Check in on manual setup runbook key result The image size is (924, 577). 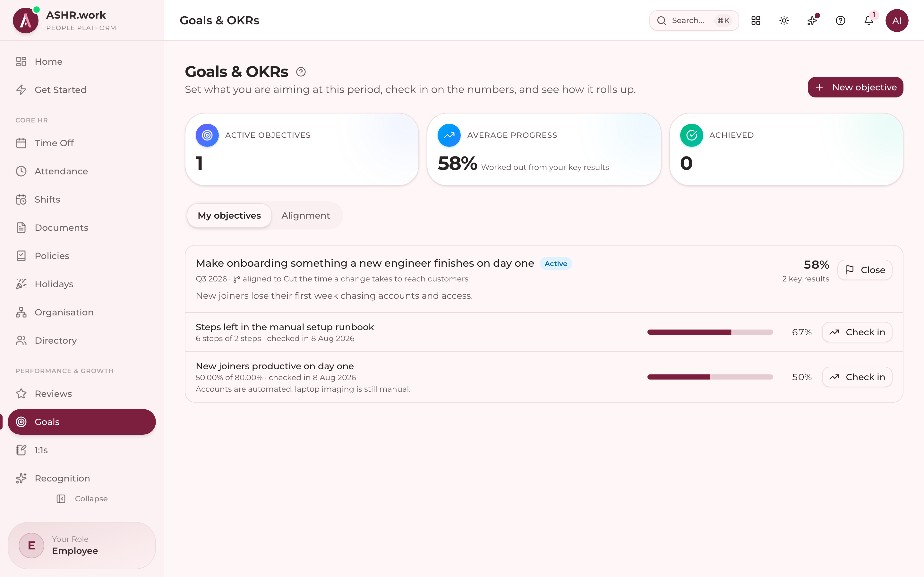857,332
